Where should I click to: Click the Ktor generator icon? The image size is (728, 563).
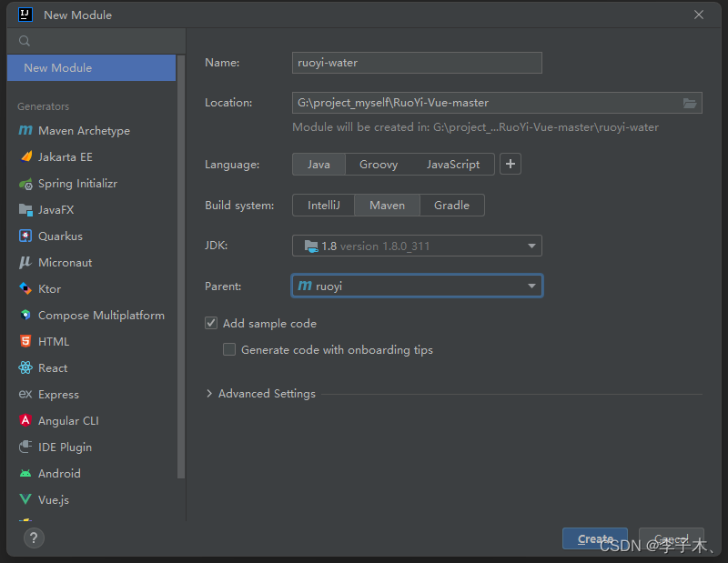pyautogui.click(x=25, y=288)
